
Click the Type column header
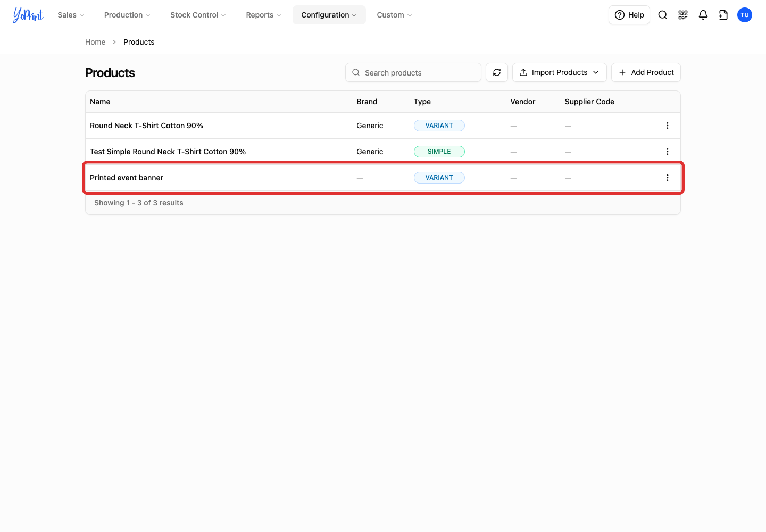point(422,102)
